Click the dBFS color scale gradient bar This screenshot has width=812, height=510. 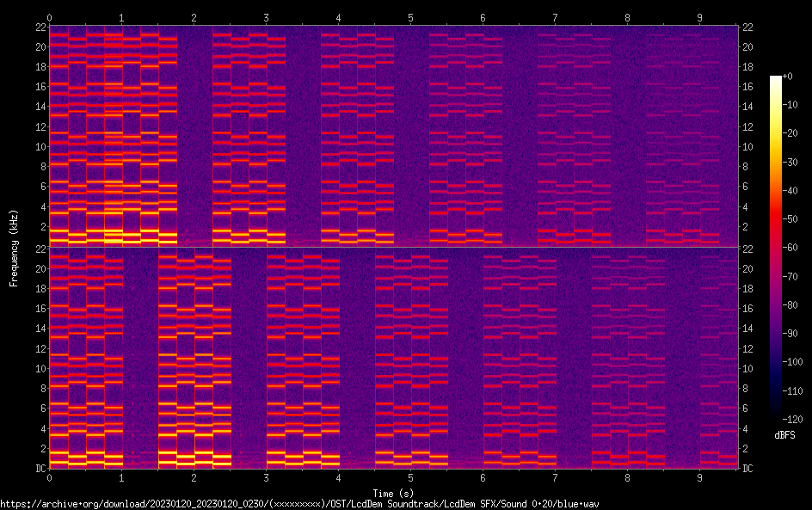(x=776, y=249)
